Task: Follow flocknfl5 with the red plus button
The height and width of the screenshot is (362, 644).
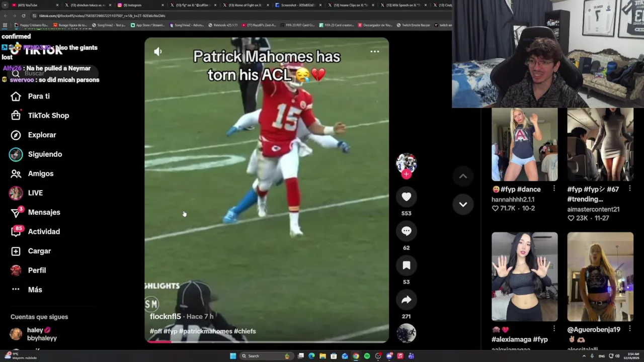Action: (407, 174)
